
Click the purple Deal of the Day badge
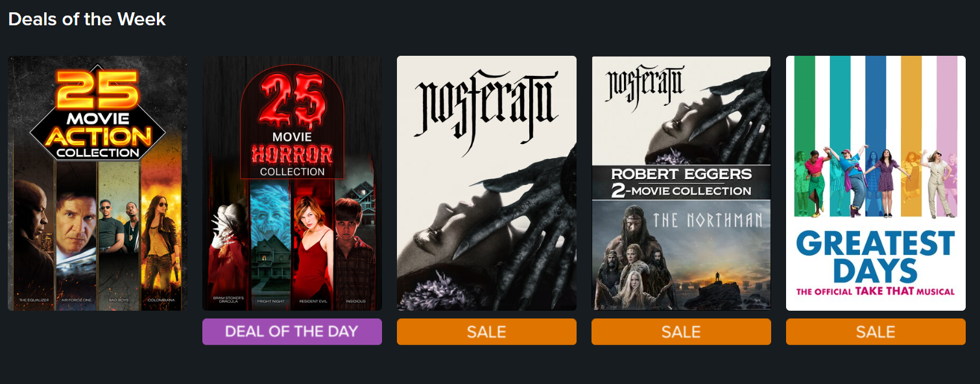[292, 331]
